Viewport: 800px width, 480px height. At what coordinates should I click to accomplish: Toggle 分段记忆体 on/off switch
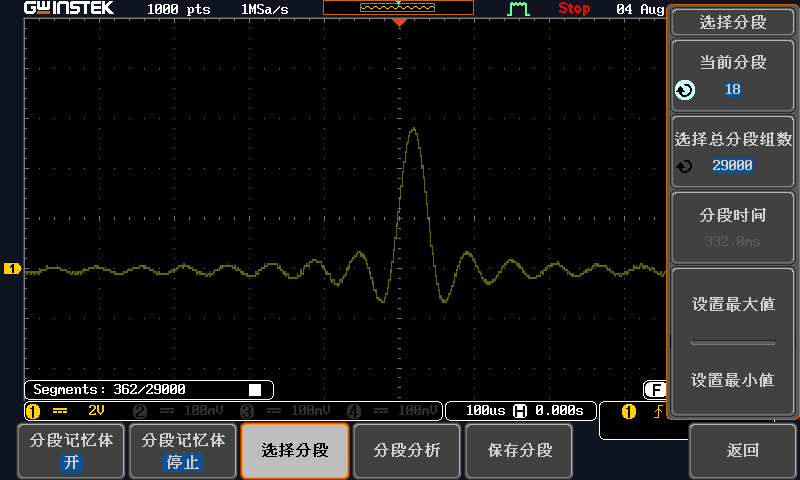click(x=71, y=451)
